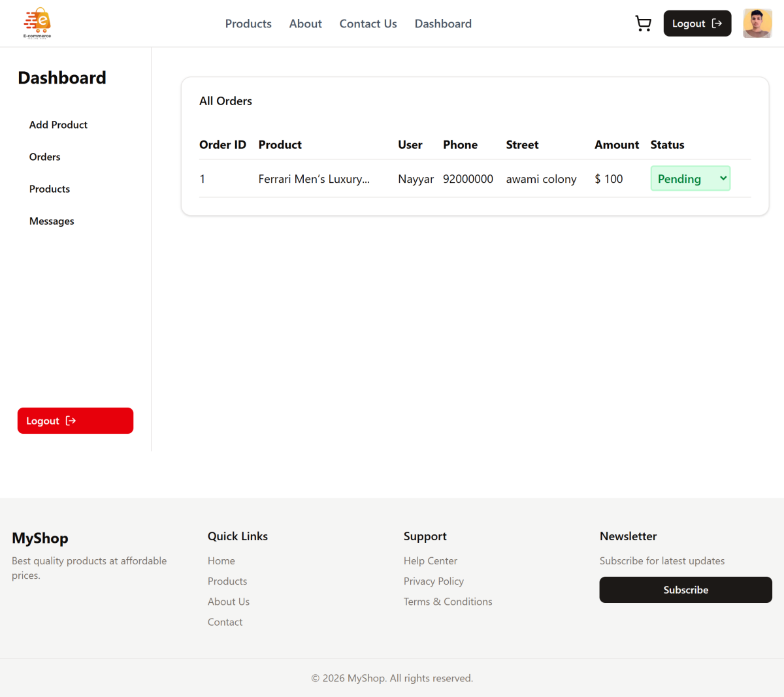Click the user profile avatar
This screenshot has height=697, width=784.
click(x=757, y=24)
